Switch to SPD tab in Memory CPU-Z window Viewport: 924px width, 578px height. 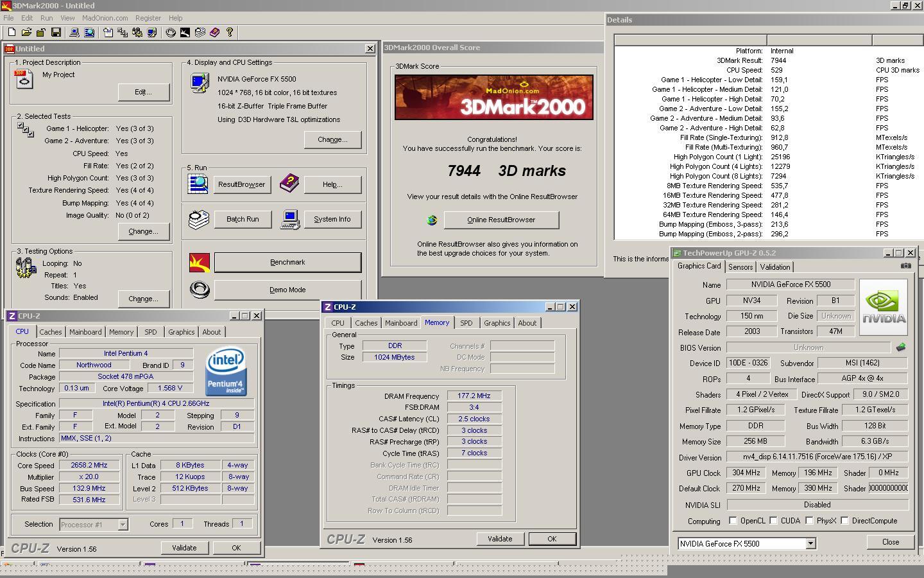point(466,323)
